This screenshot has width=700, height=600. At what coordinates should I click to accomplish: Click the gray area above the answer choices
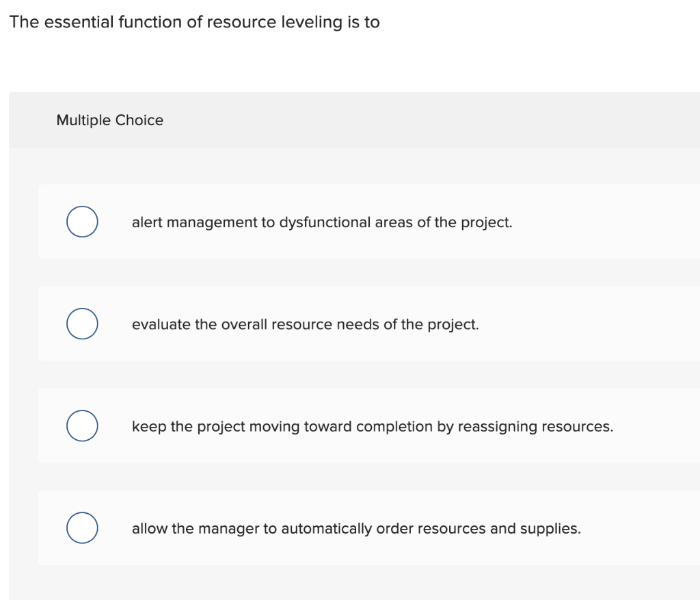tap(350, 166)
